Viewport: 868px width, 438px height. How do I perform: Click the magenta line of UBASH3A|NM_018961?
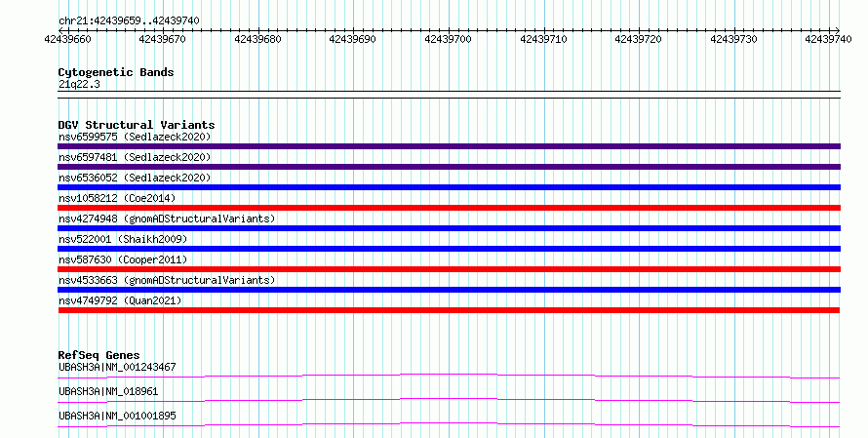coord(449,400)
